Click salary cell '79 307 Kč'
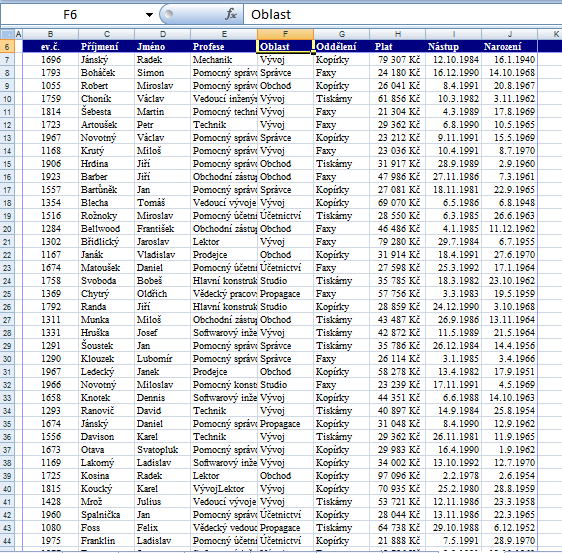Screen dimensions: 562x553 pyautogui.click(x=397, y=59)
